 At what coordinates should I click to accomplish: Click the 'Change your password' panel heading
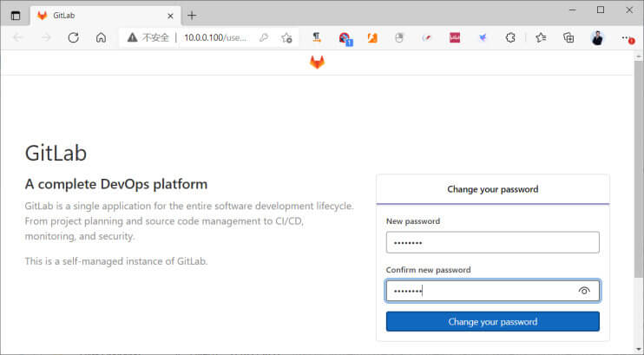pos(492,189)
